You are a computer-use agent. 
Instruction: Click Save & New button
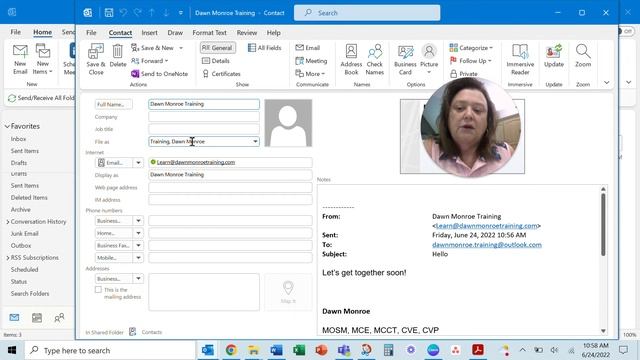153,48
